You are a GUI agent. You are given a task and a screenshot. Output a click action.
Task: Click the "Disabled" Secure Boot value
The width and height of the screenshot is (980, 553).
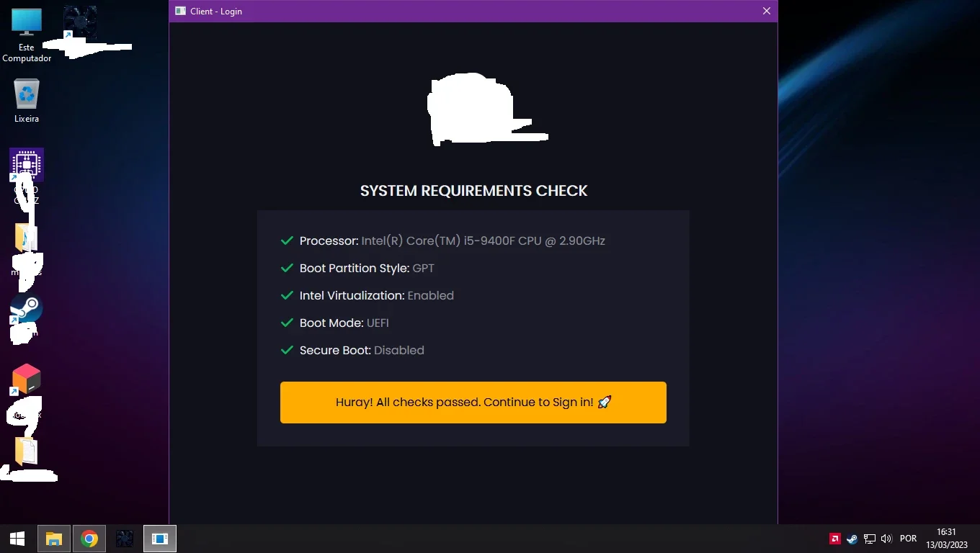399,350
